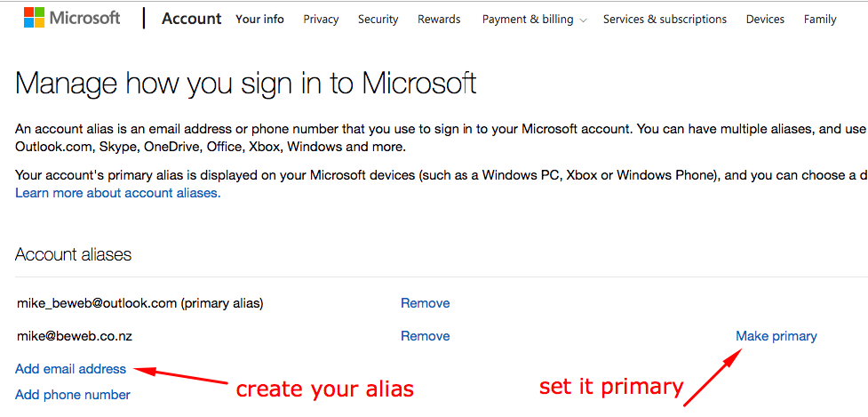The width and height of the screenshot is (868, 417).
Task: Open Services & subscriptions page
Action: [665, 20]
